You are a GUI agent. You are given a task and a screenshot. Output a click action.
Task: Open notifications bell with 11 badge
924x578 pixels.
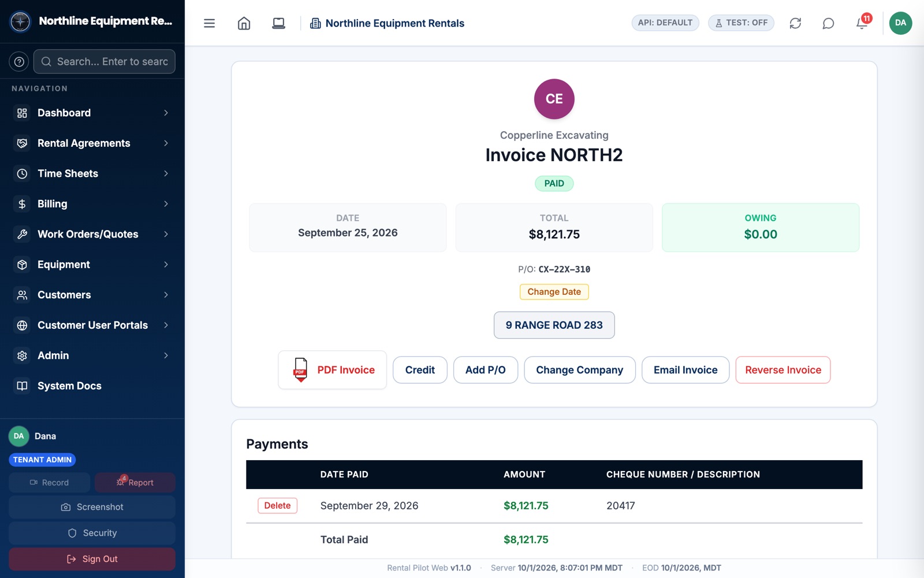point(862,23)
